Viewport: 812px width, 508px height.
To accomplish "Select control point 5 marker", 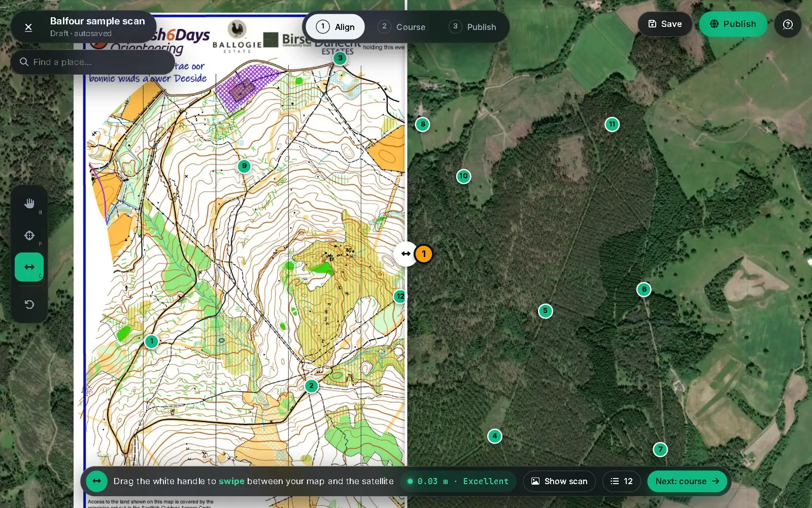I will (x=546, y=311).
